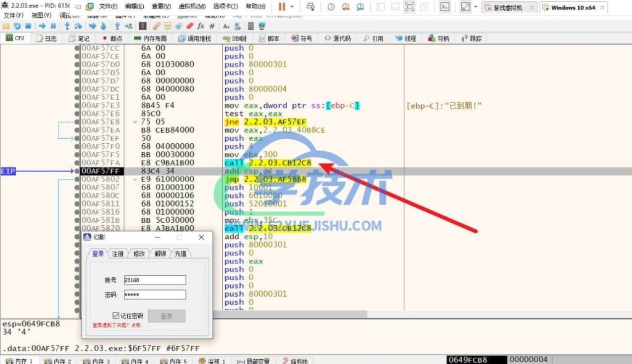Click the fx functions toolbar icon
Image resolution: width=632 pixels, height=364 pixels.
[x=201, y=27]
